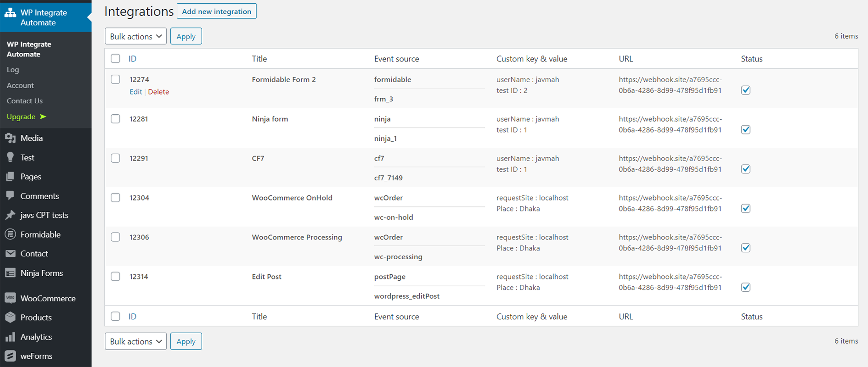The height and width of the screenshot is (367, 868).
Task: Click the green Upgrade arrow icon
Action: (43, 117)
